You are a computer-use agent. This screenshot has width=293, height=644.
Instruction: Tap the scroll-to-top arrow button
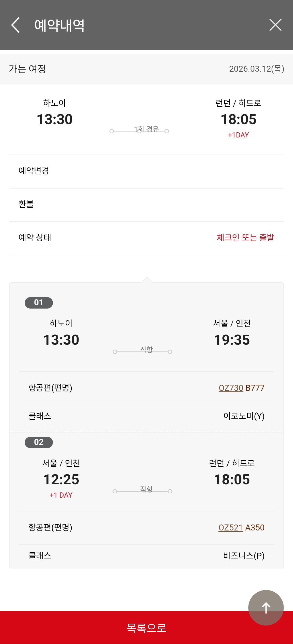point(266,608)
